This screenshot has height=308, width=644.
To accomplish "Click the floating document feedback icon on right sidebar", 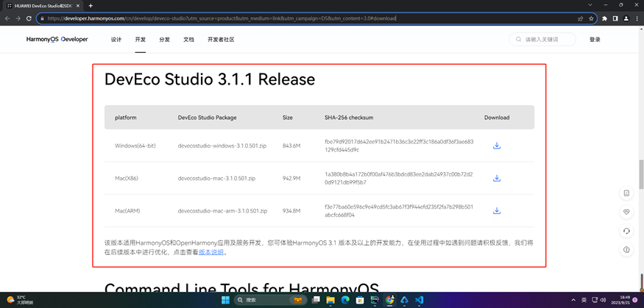I will tap(626, 193).
